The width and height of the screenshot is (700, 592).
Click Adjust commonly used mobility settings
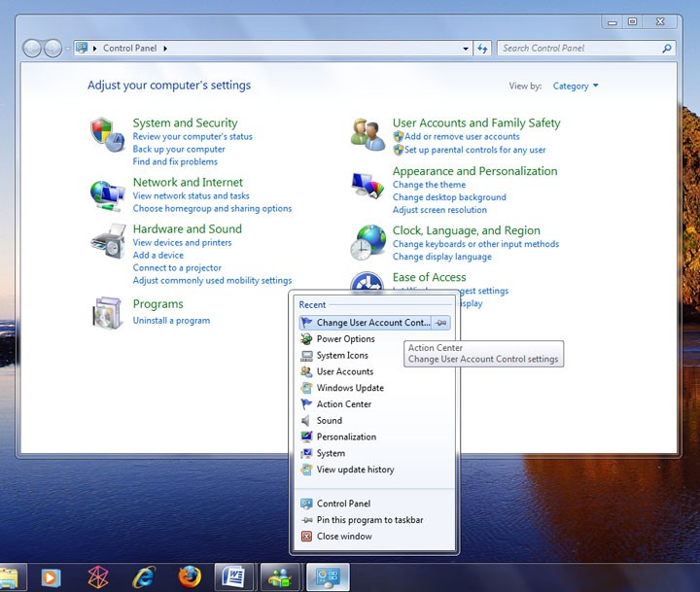pos(212,280)
